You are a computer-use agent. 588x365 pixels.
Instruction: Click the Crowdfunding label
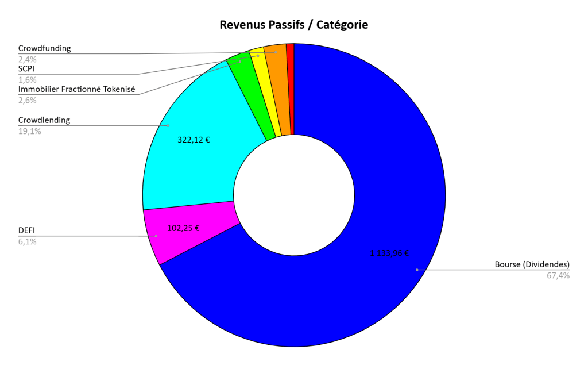45,48
